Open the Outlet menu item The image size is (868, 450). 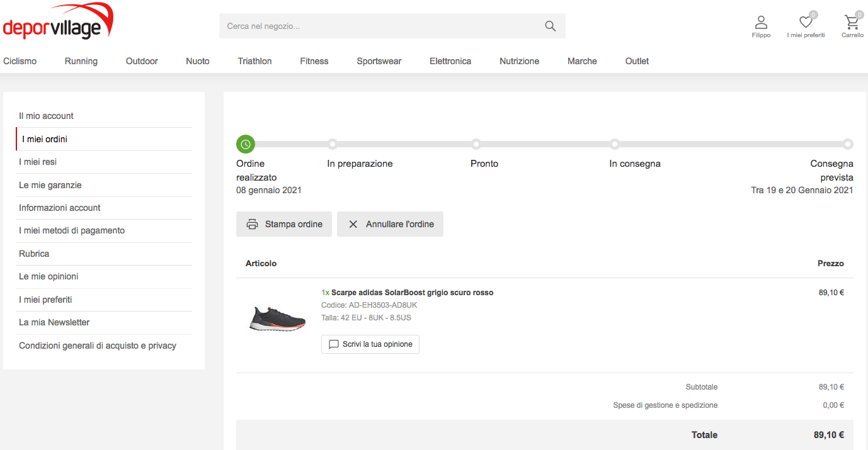637,61
